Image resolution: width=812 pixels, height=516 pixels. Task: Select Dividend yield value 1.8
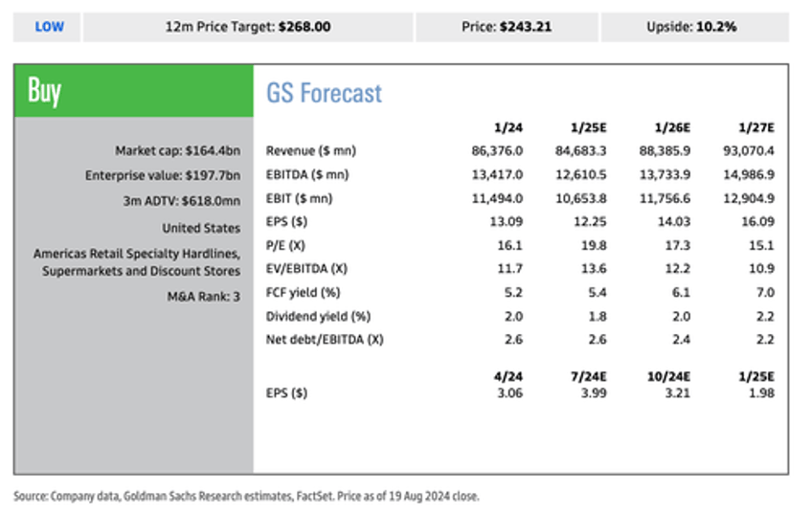click(598, 316)
